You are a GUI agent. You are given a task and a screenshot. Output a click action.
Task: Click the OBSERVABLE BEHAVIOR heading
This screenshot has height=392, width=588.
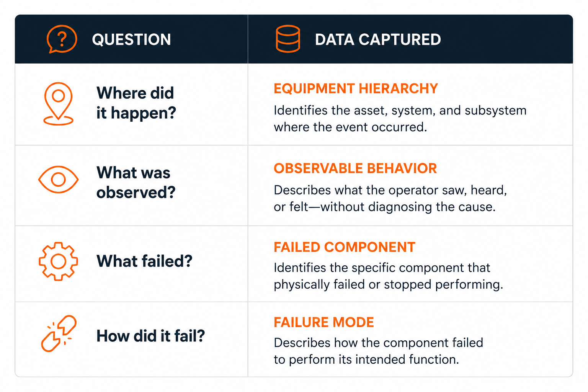click(x=355, y=168)
